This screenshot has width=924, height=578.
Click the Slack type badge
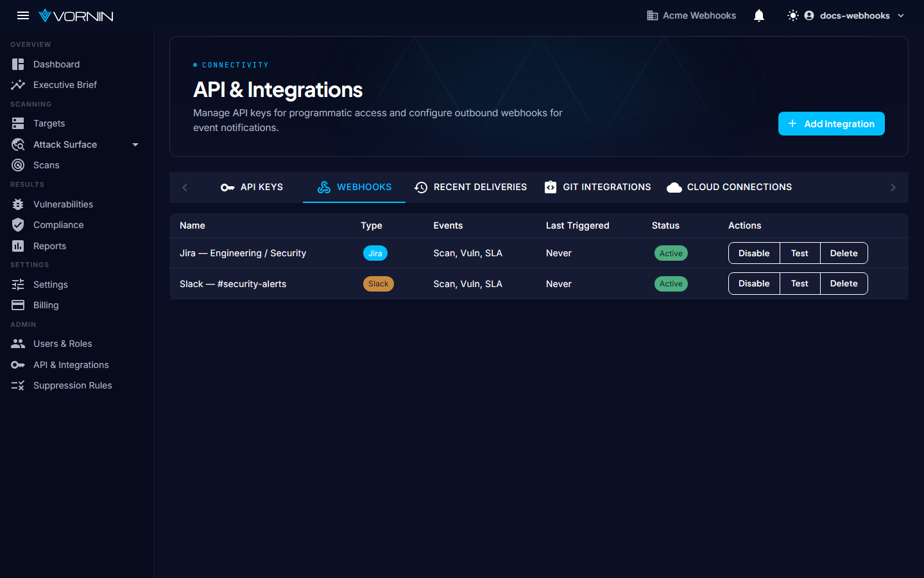379,284
